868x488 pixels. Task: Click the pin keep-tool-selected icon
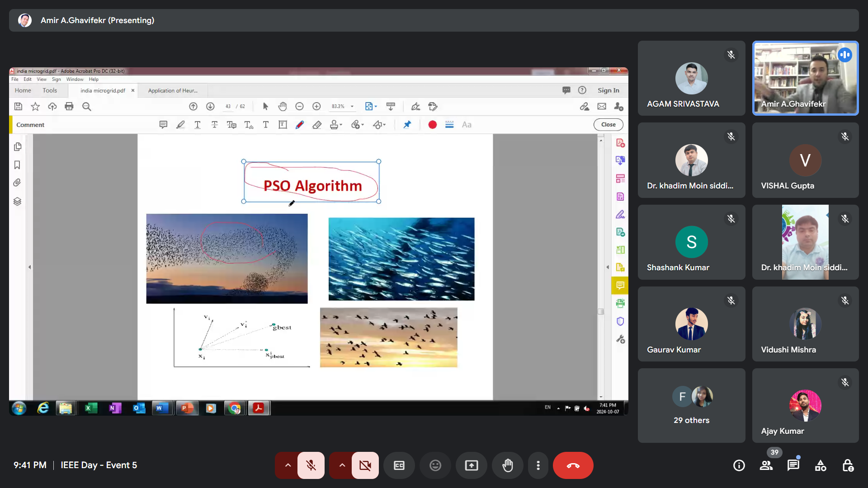pyautogui.click(x=407, y=125)
